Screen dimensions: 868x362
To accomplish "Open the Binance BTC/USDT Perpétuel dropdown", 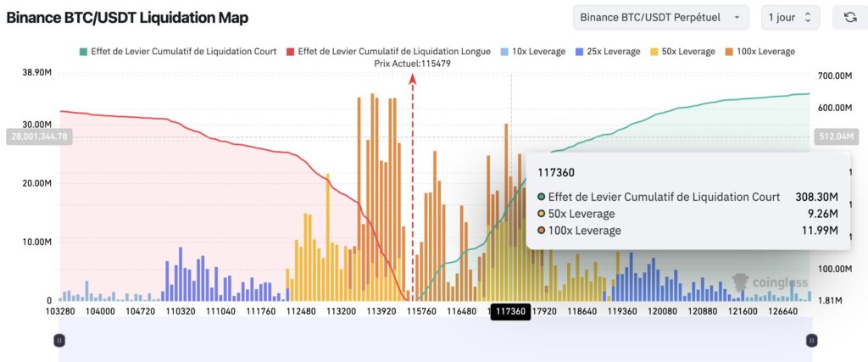I will pos(661,18).
